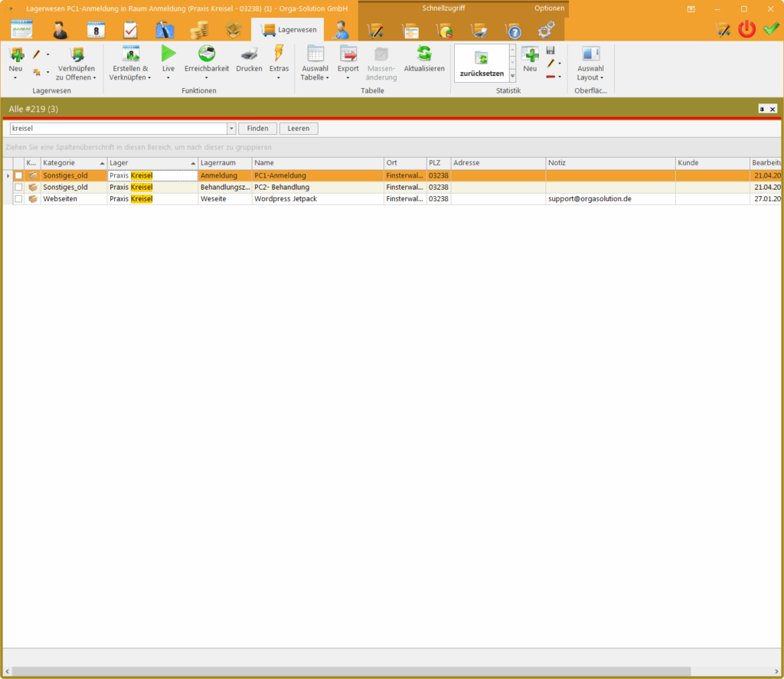Sort by the Name column header
784x679 pixels.
[x=318, y=163]
